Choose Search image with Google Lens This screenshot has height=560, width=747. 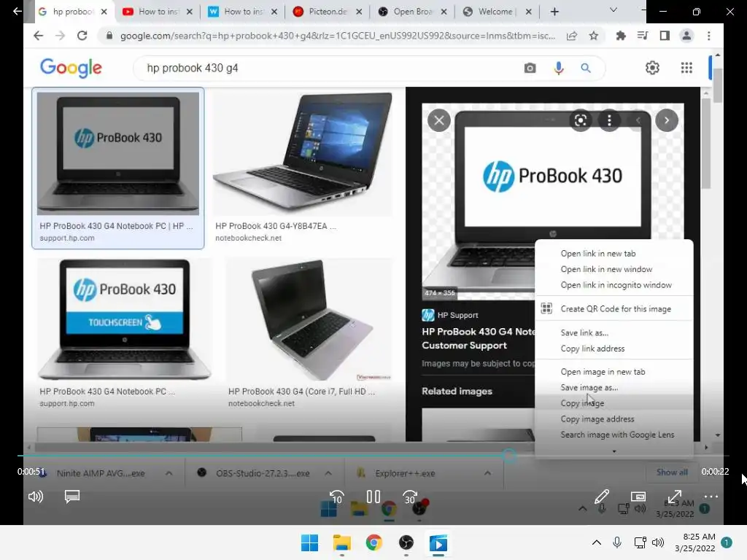coord(614,435)
